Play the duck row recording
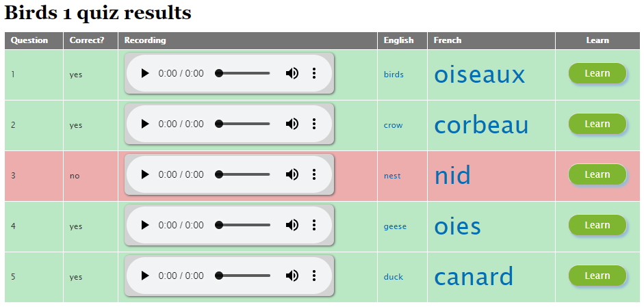This screenshot has height=307, width=644. (145, 276)
